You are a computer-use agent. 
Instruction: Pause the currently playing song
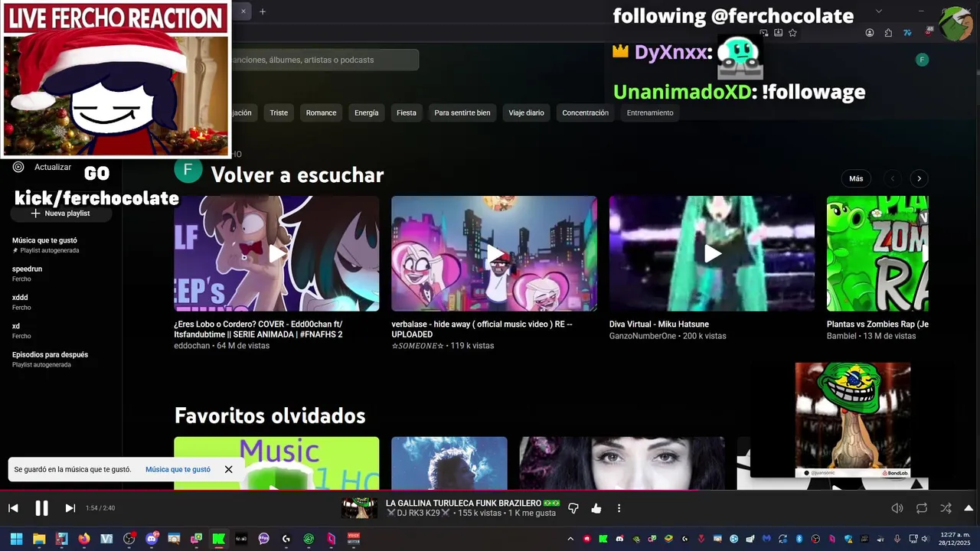pos(41,508)
